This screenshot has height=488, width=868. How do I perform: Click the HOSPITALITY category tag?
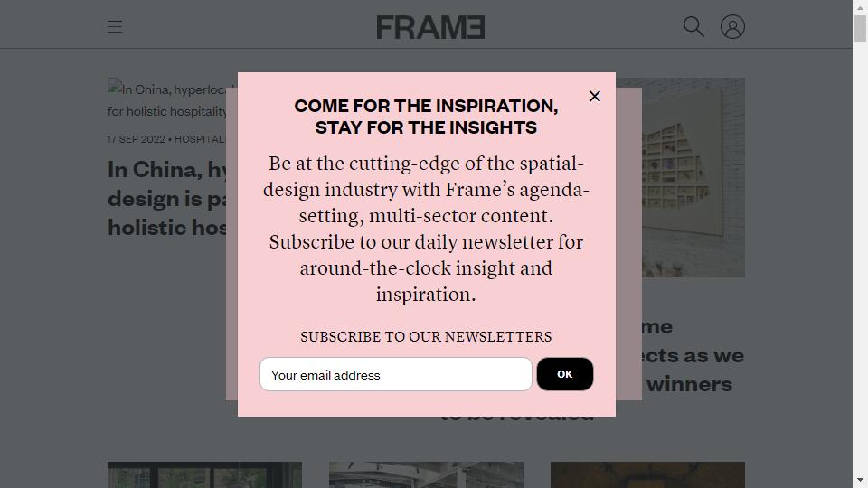point(199,139)
